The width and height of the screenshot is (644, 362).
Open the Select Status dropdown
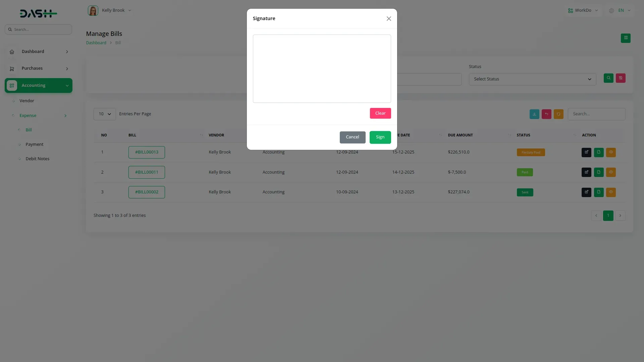tap(532, 79)
